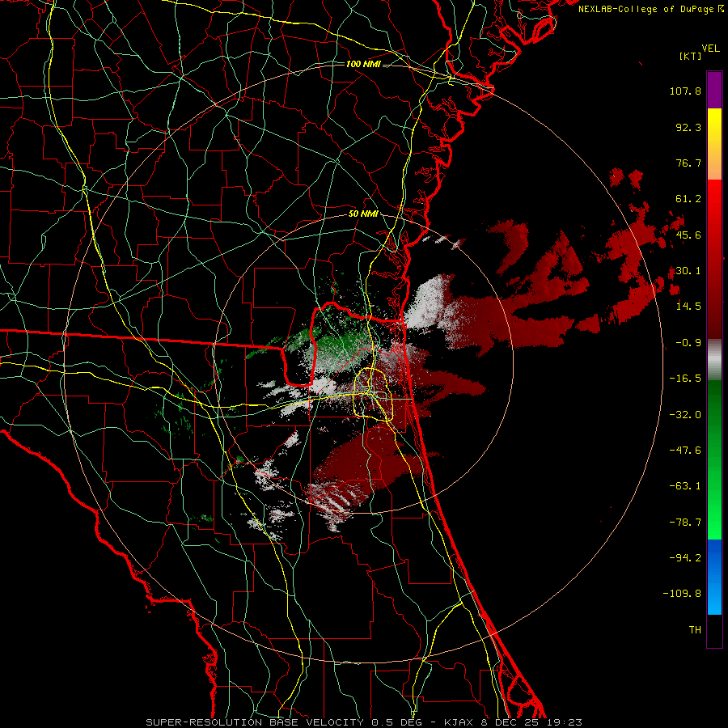
Task: Click the NEXLAB-College of DuPage watermark text
Action: click(x=650, y=9)
